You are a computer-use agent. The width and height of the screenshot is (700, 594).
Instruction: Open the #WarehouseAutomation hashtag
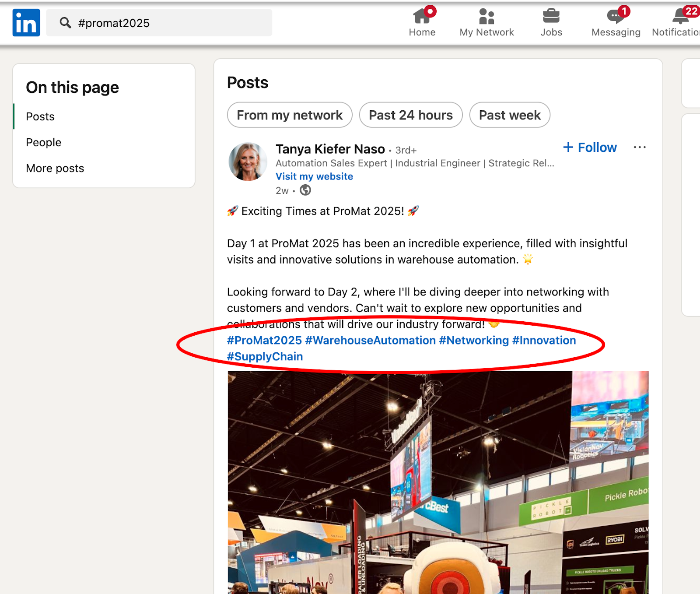click(x=369, y=340)
